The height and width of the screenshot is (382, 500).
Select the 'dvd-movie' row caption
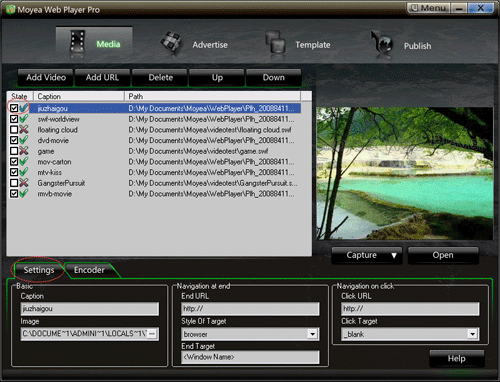tap(53, 140)
